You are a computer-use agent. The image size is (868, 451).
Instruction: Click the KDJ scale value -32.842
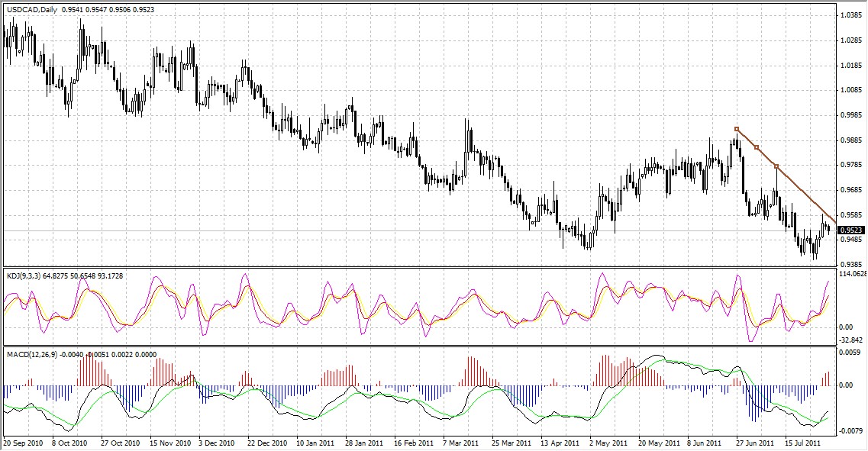point(850,340)
